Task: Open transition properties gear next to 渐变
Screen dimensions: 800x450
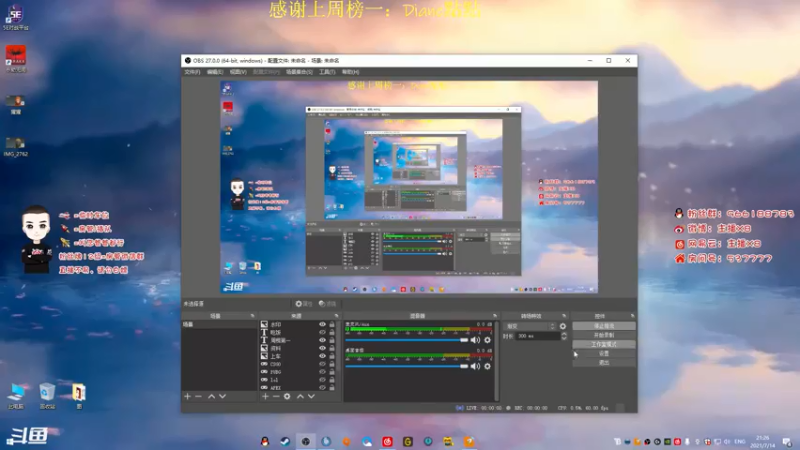Action: pos(563,326)
